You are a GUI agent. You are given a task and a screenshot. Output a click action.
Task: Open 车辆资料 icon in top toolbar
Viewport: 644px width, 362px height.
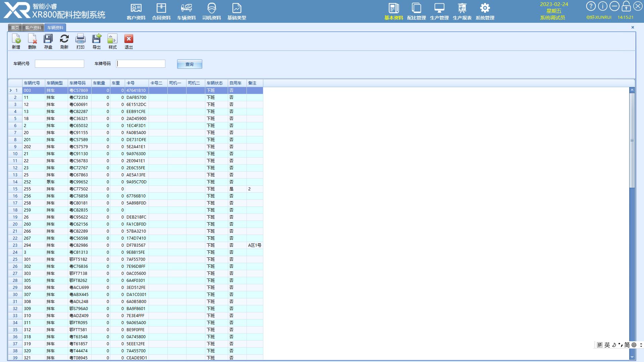186,11
